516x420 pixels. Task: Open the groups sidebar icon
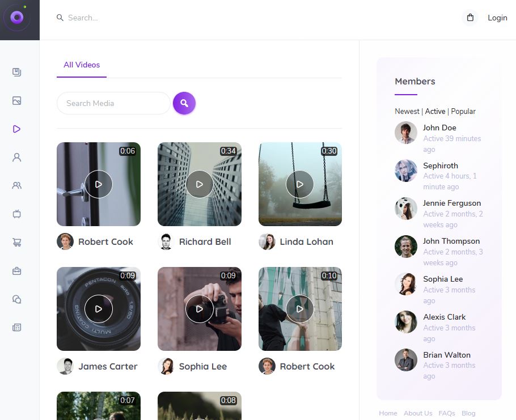tap(17, 186)
